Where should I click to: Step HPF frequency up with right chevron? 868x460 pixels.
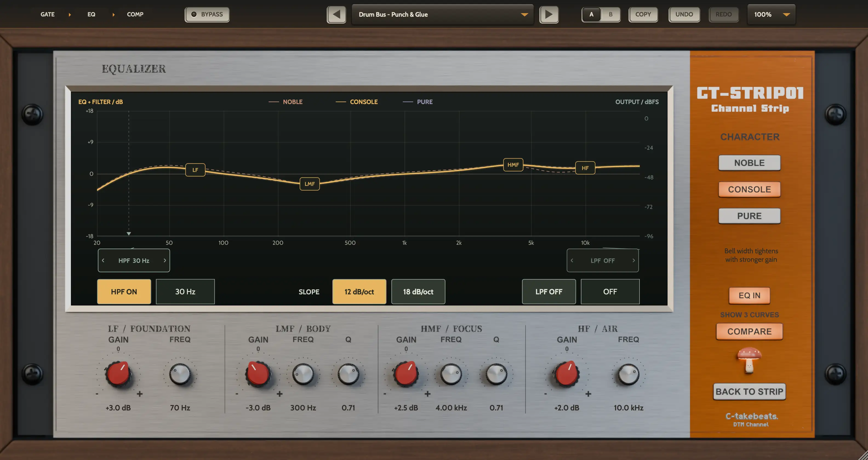point(165,260)
